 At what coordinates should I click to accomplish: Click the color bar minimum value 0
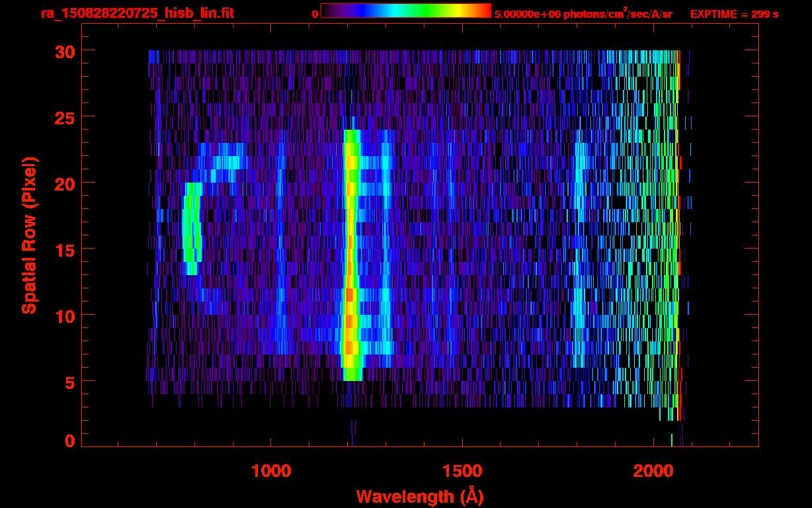[x=315, y=14]
